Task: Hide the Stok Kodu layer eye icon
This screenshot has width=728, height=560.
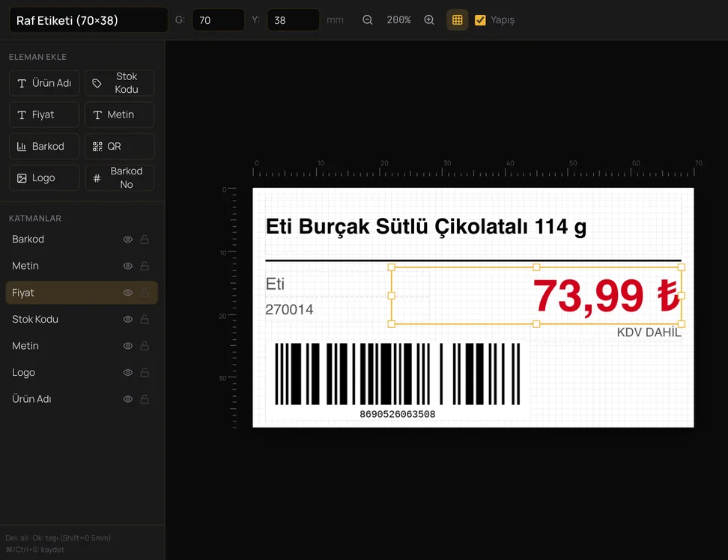Action: pos(127,319)
